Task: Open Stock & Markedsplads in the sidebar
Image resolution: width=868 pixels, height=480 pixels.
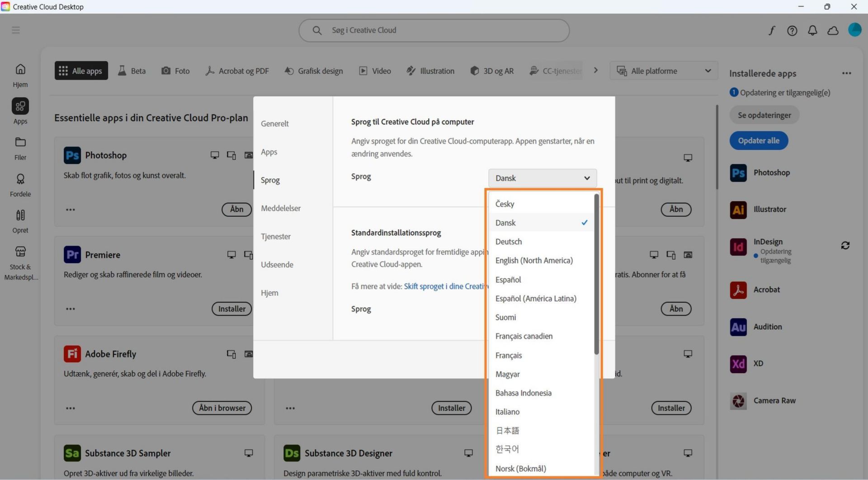Action: coord(21,263)
